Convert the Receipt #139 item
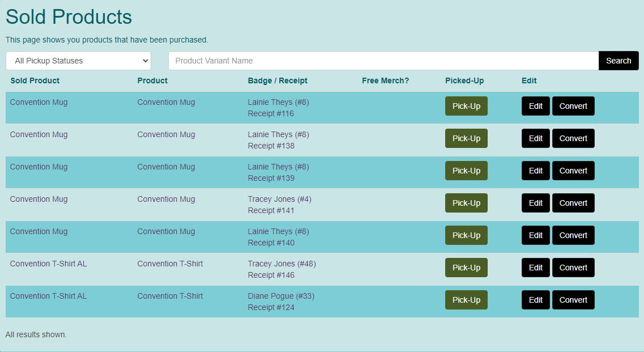 [573, 171]
